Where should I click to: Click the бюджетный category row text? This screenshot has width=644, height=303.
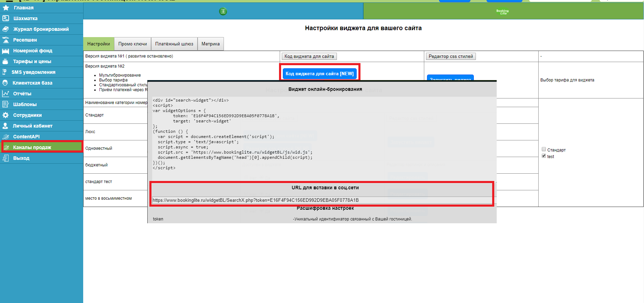[x=96, y=165]
